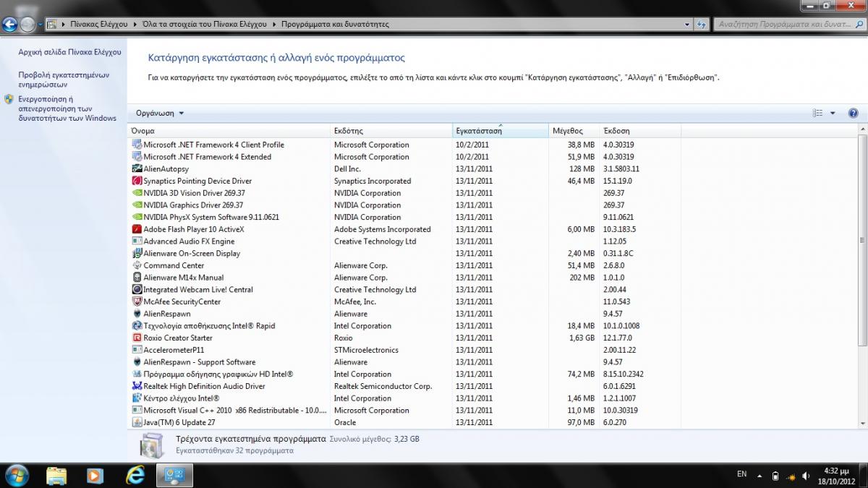Click the Roxio Creator Starter icon
This screenshot has height=488, width=868.
point(137,338)
